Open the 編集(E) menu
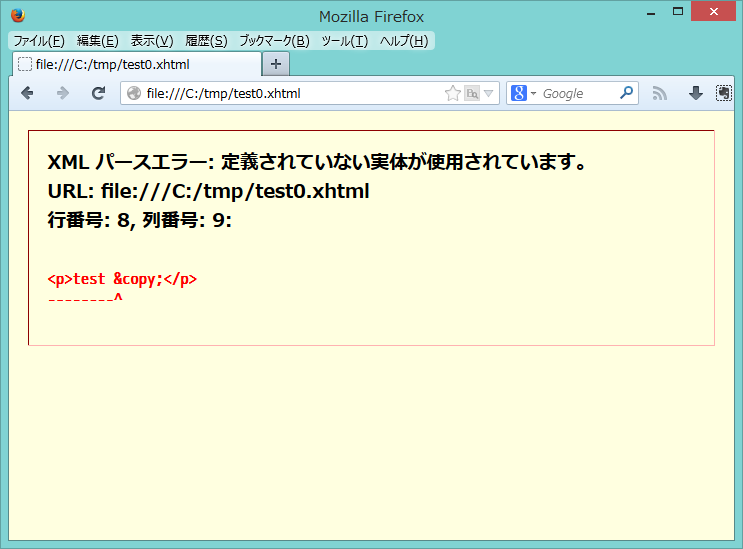This screenshot has width=743, height=549. point(98,41)
